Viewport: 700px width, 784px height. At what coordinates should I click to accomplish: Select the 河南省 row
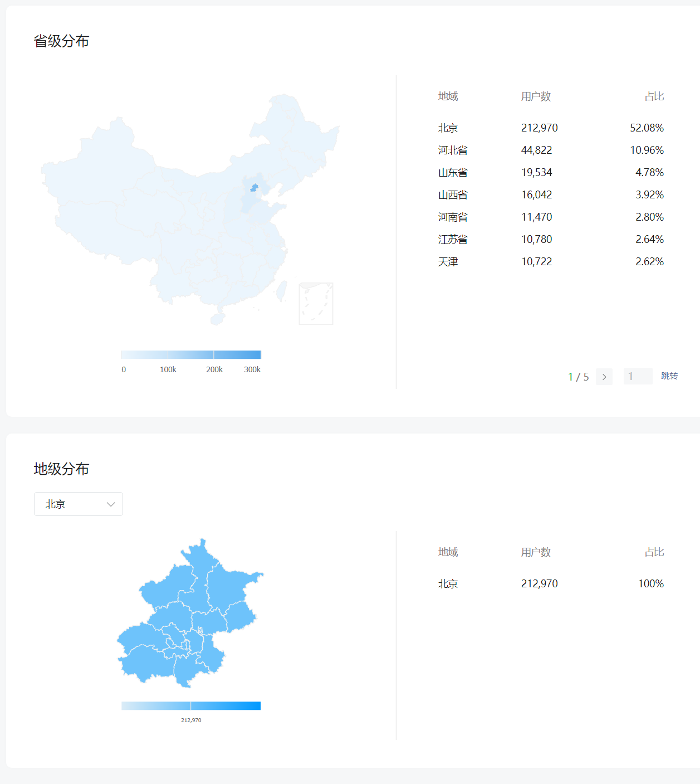[551, 217]
